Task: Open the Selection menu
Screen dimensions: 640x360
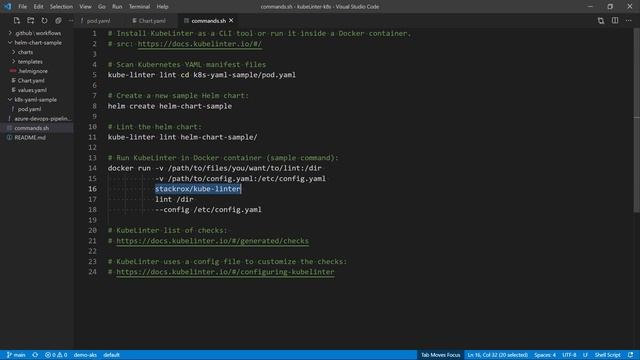Action: [x=61, y=7]
